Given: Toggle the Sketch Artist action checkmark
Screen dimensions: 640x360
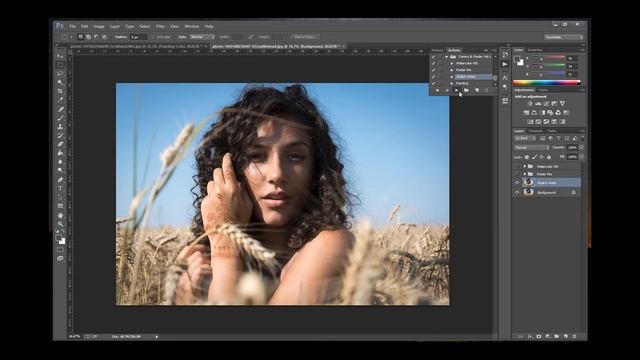Looking at the screenshot, I should coord(433,77).
